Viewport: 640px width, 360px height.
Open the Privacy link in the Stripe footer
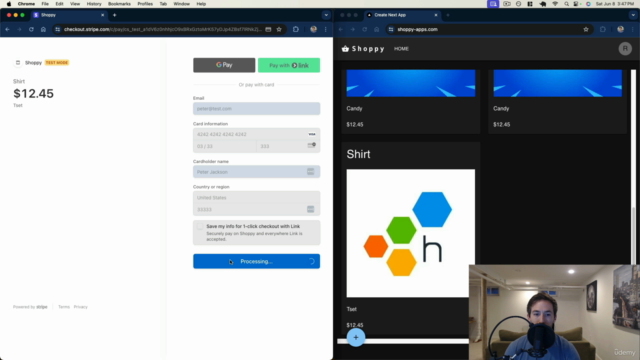click(x=80, y=307)
